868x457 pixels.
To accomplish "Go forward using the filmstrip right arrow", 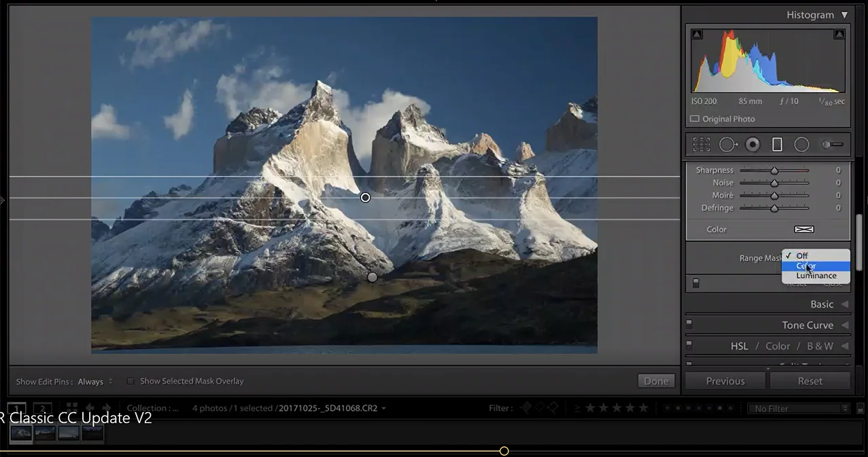I will (x=106, y=408).
